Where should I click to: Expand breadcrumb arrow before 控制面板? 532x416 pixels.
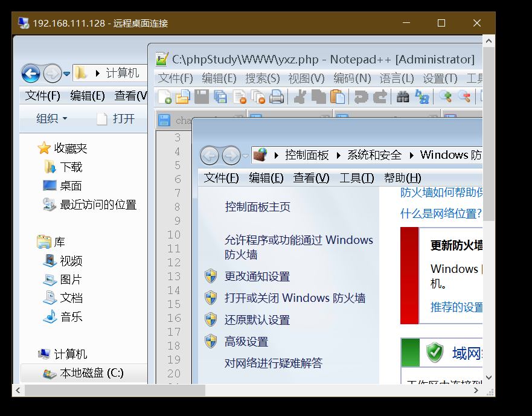(x=276, y=155)
